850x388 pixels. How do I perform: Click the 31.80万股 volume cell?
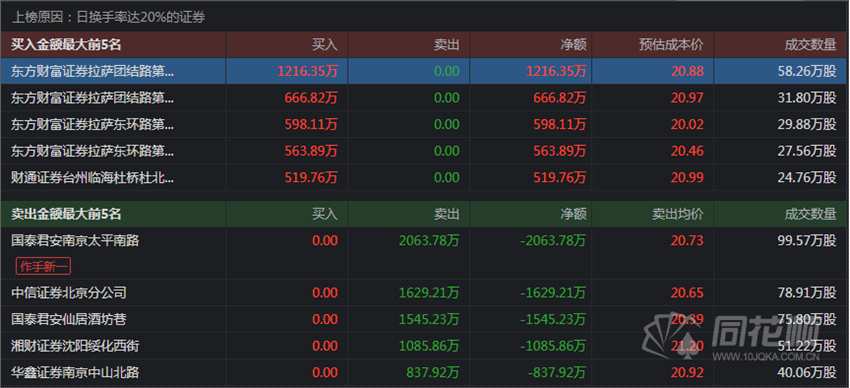(x=807, y=98)
